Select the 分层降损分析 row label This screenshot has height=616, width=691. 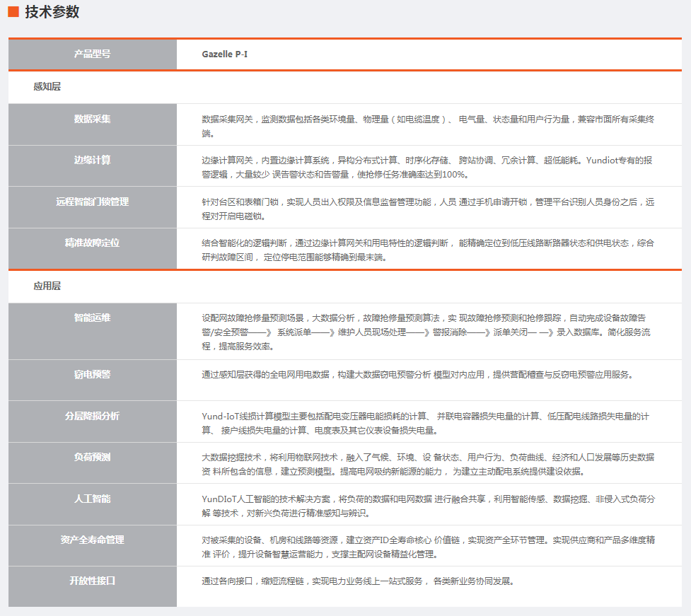93,416
